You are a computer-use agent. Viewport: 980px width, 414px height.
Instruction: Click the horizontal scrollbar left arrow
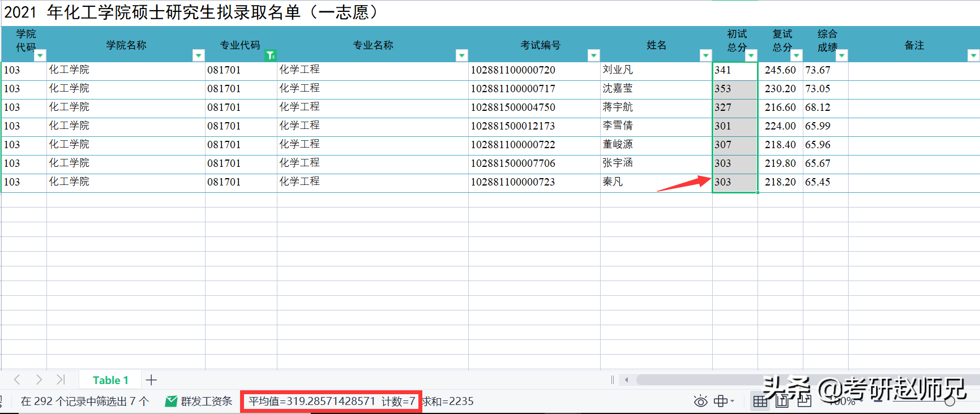pos(626,380)
